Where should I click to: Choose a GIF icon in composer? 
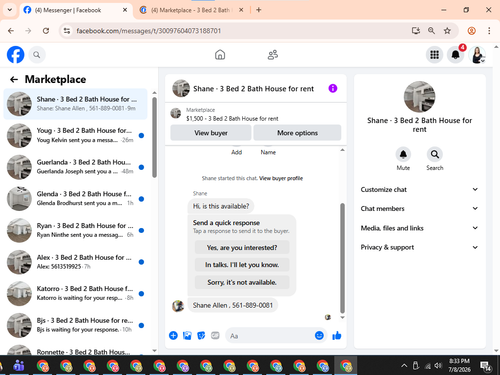pos(215,335)
